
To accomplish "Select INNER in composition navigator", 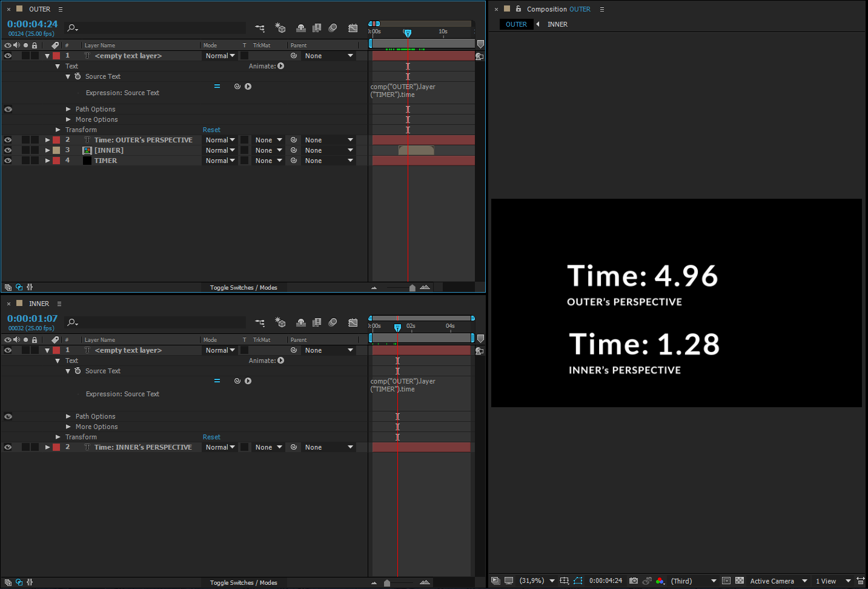I will pyautogui.click(x=557, y=24).
